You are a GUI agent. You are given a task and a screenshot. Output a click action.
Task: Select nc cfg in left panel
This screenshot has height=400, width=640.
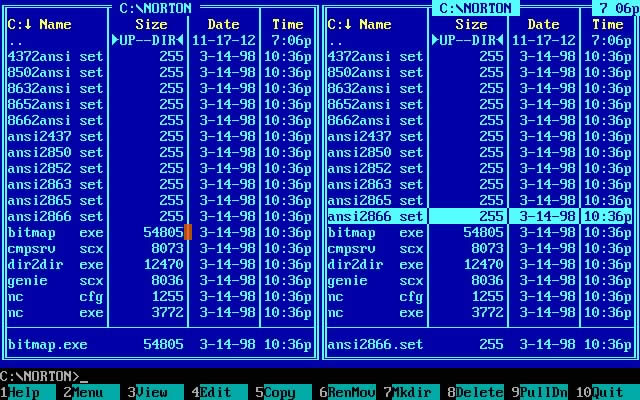coord(159,297)
